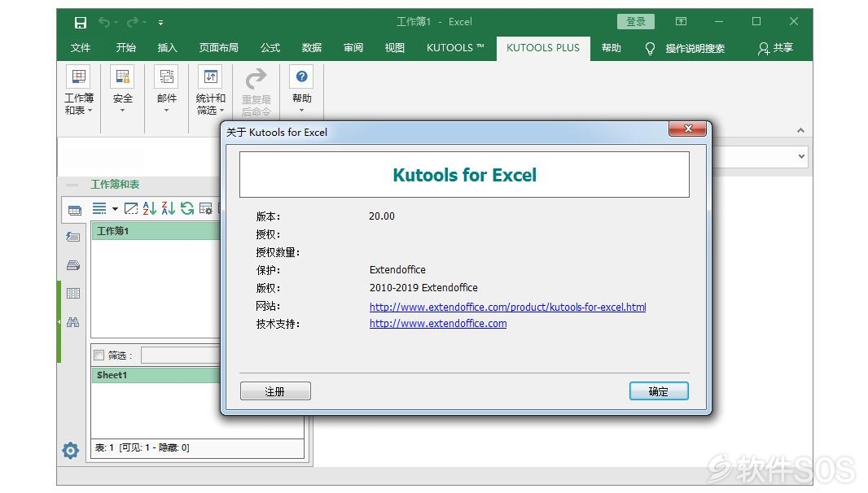Expand the 统计和筛选 ribbon dropdown
Viewport: 868px width, 493px height.
click(x=210, y=91)
